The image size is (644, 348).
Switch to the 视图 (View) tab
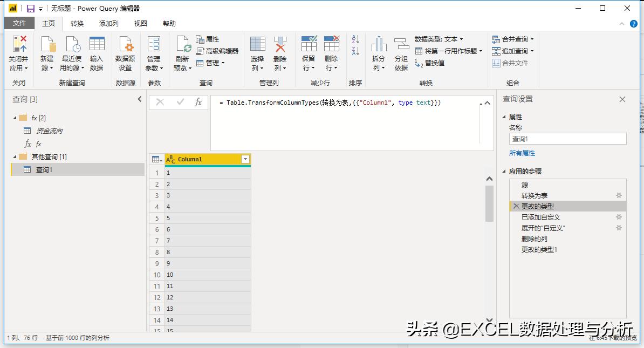(x=140, y=23)
